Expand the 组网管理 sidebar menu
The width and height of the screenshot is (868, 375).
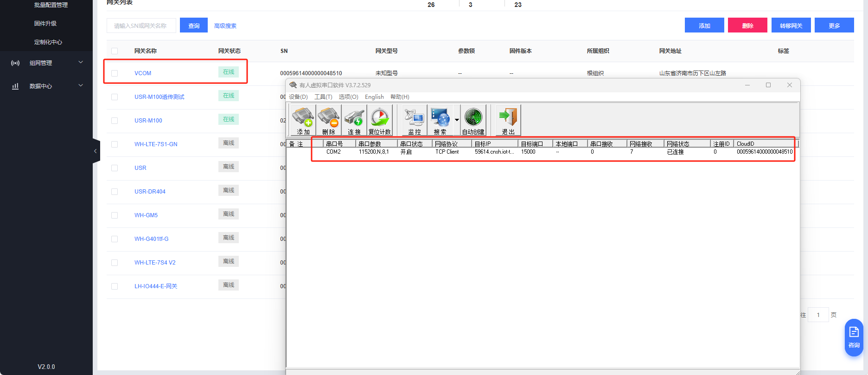pos(46,63)
